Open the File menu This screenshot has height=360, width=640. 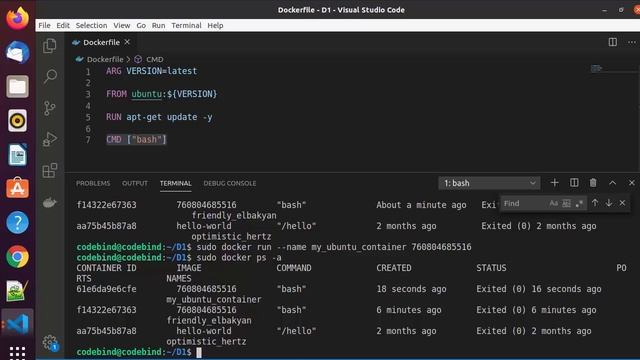[x=44, y=25]
